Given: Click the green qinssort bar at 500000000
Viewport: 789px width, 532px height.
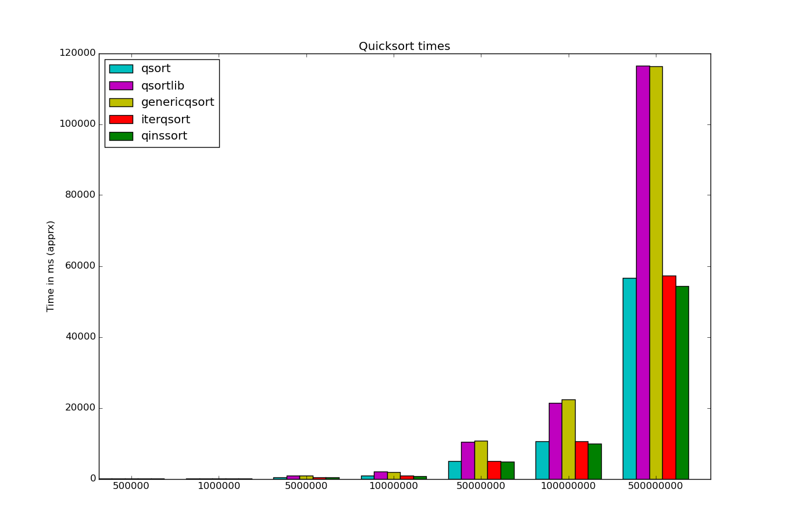Looking at the screenshot, I should pos(682,383).
